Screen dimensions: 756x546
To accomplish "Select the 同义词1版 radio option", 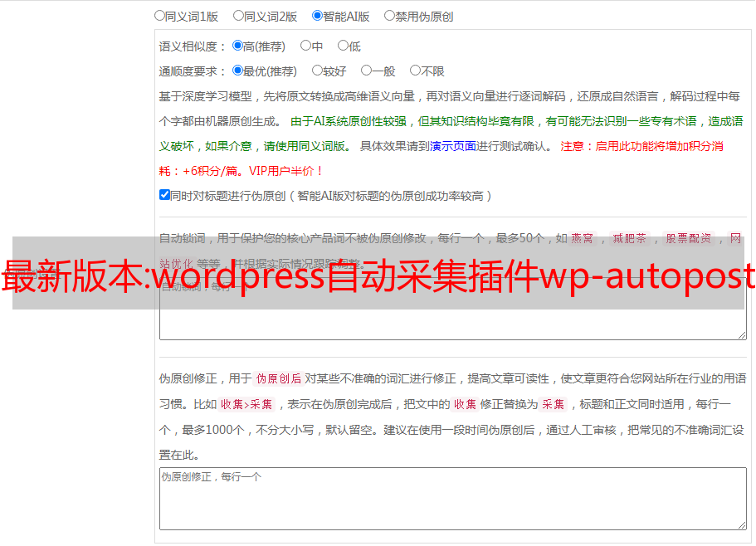I will click(159, 16).
